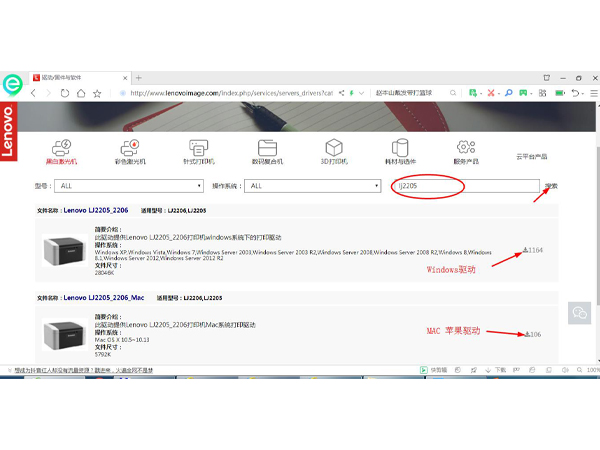Select the 黑白激光机 printer category icon
Viewport: 600px width, 450px height.
[x=62, y=148]
